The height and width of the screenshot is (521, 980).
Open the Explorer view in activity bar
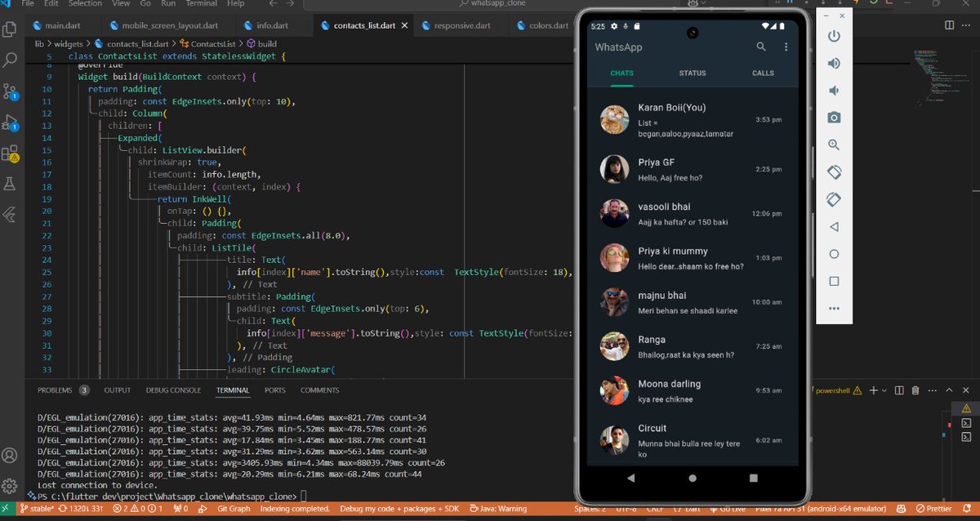(11, 30)
